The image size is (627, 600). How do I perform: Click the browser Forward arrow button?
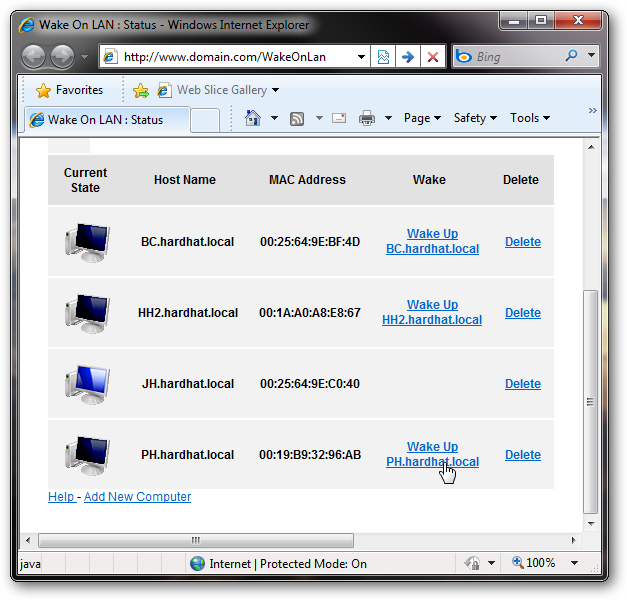point(62,56)
